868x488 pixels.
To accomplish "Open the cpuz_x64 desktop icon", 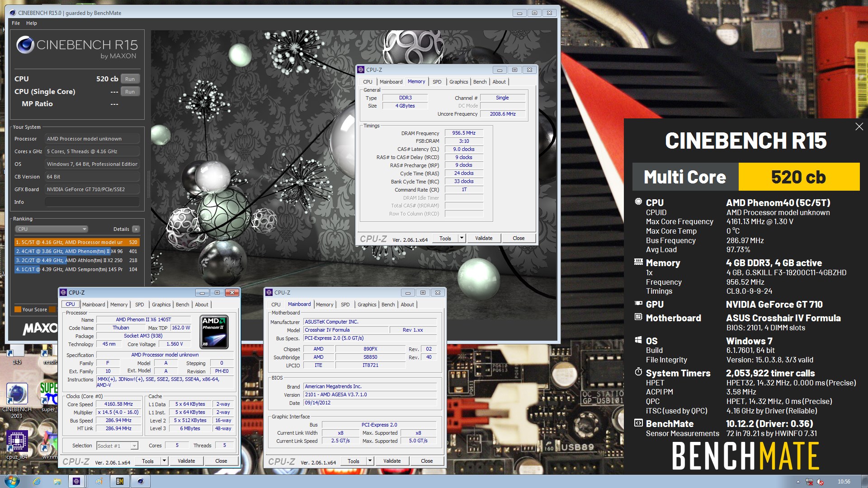I will [17, 445].
